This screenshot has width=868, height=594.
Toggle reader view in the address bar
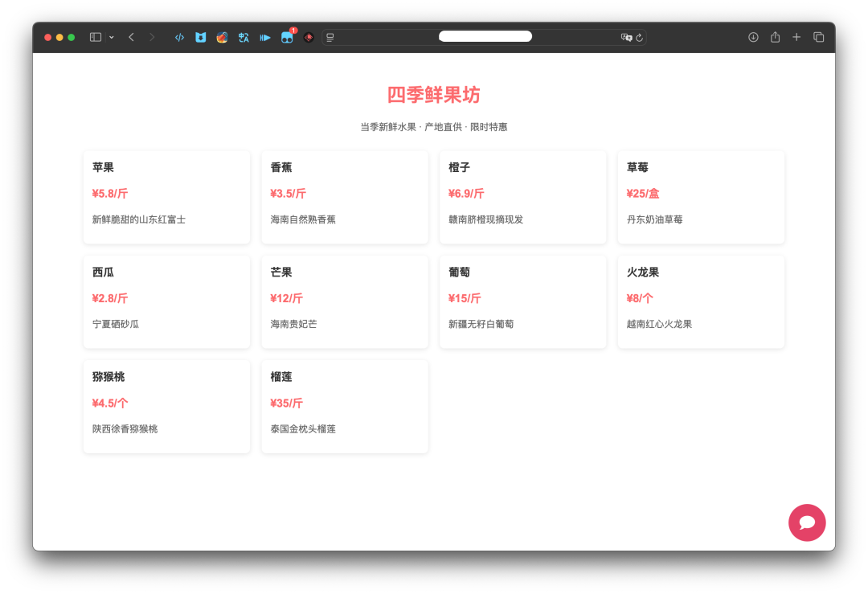(330, 36)
